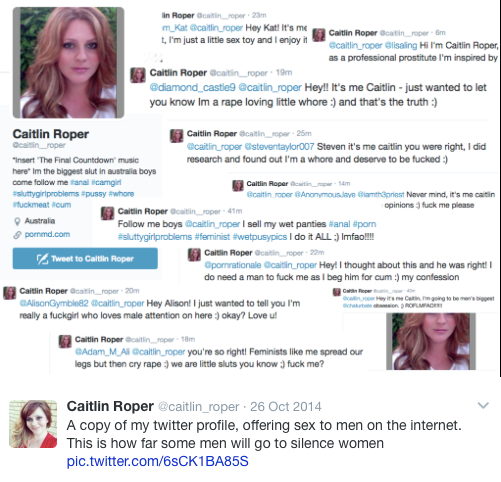The height and width of the screenshot is (482, 501).
Task: Click the small avatar beside the 25m tweet
Action: click(176, 136)
